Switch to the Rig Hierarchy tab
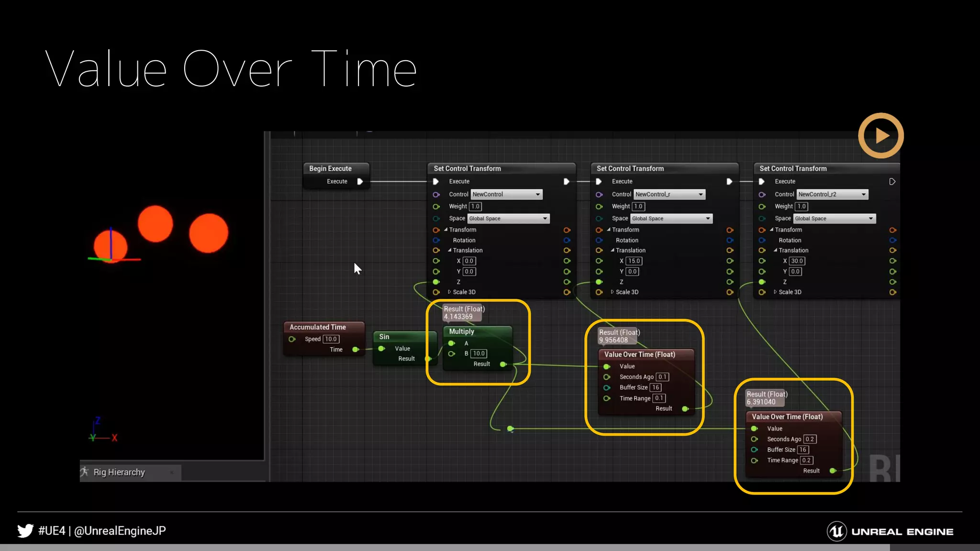The height and width of the screenshot is (551, 980). click(x=119, y=472)
